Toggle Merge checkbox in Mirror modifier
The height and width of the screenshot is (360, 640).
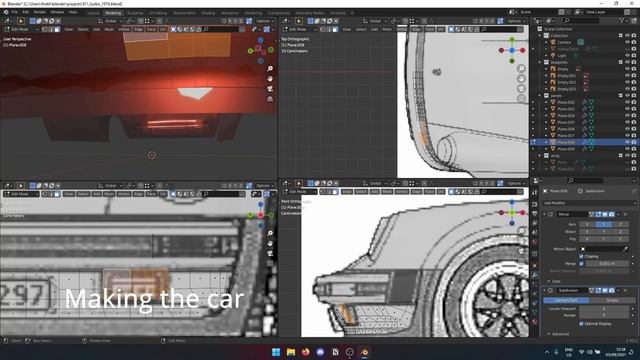[x=581, y=264]
